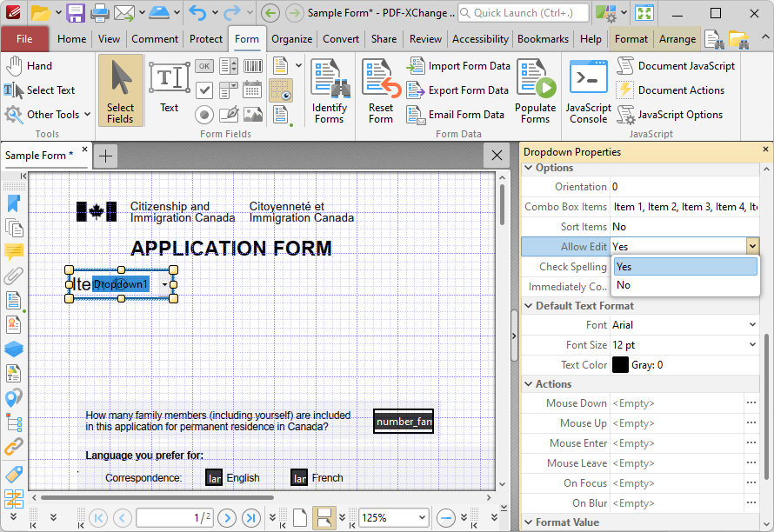Image resolution: width=774 pixels, height=532 pixels.
Task: Insert an OK push button field
Action: tap(204, 66)
